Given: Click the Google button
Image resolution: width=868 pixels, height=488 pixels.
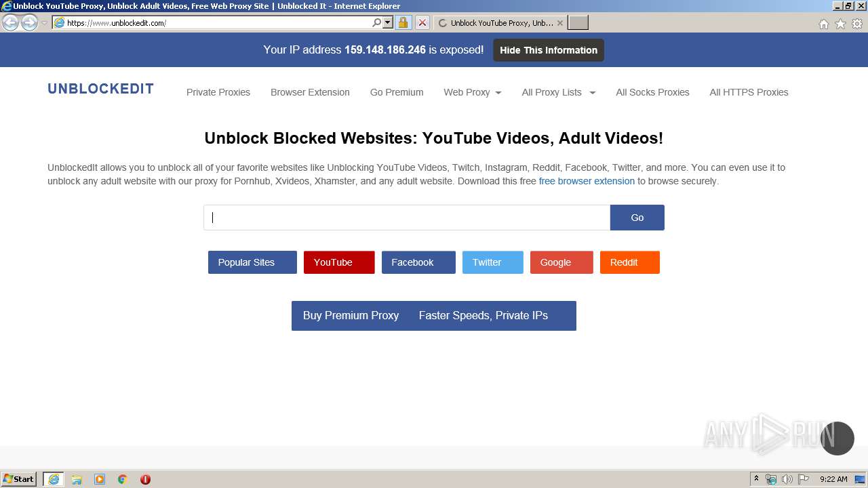Looking at the screenshot, I should [x=561, y=262].
